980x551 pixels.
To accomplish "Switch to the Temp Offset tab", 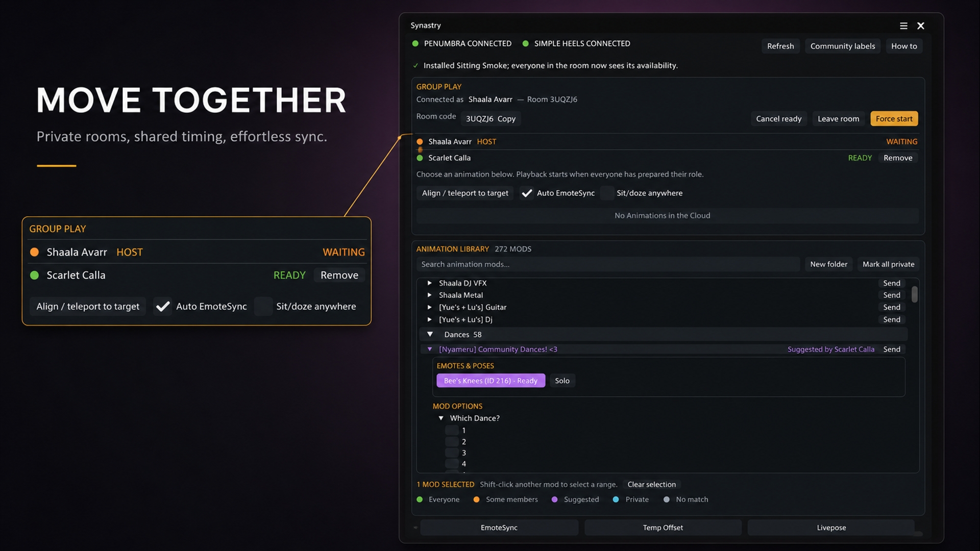I will (x=663, y=528).
